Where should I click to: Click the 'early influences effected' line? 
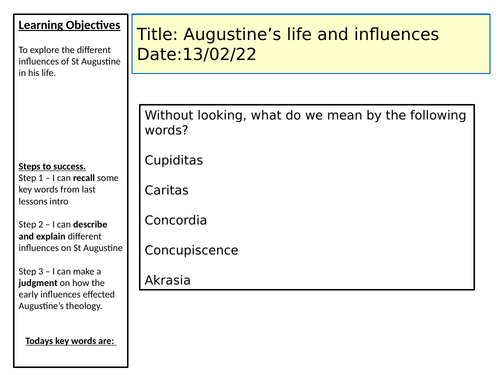tap(67, 294)
